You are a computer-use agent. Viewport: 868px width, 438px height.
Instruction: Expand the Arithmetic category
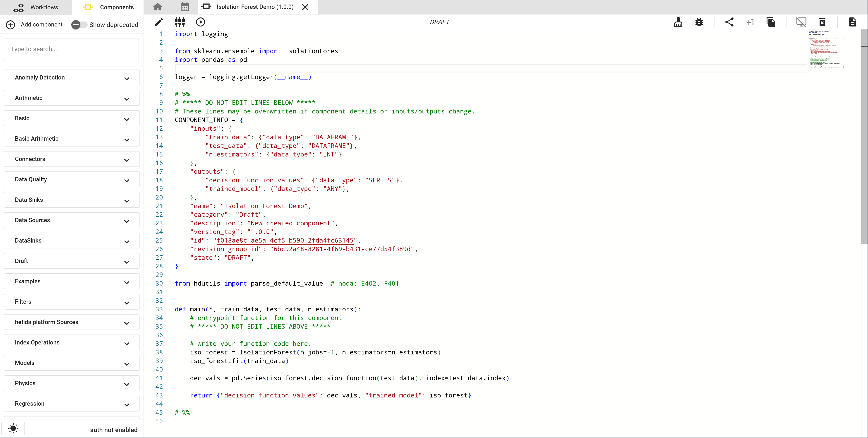(x=72, y=98)
